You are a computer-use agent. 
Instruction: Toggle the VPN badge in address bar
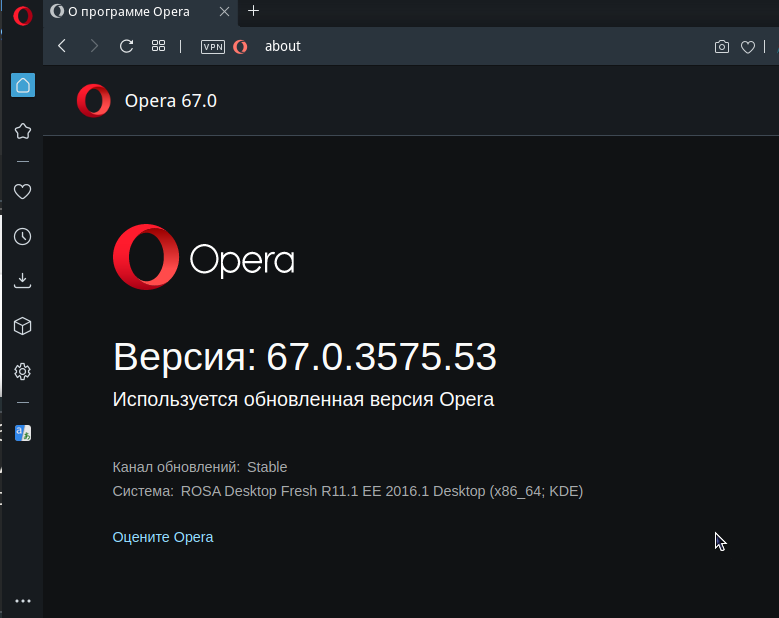click(x=213, y=47)
